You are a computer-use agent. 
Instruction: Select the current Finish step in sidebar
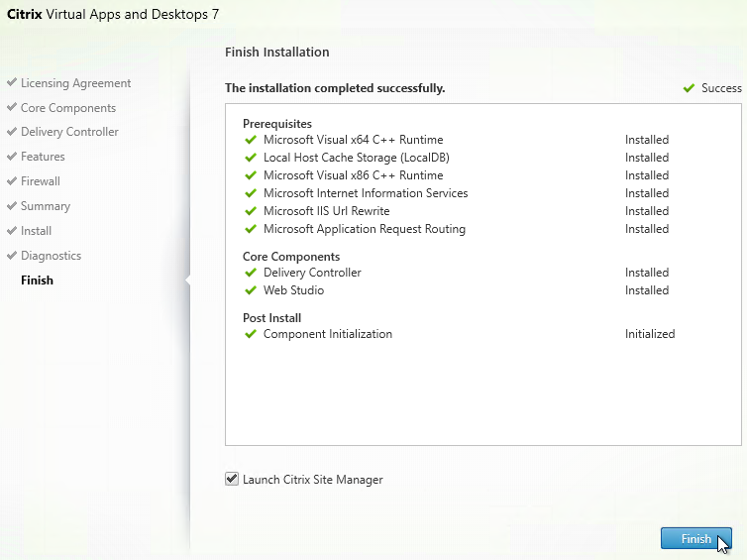click(x=37, y=280)
